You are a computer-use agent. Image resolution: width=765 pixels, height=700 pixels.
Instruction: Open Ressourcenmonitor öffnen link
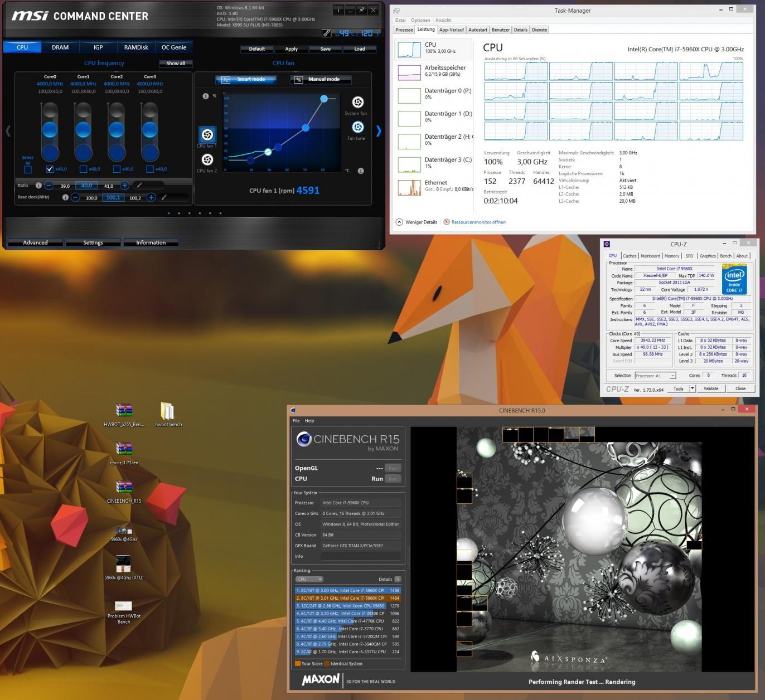[474, 222]
